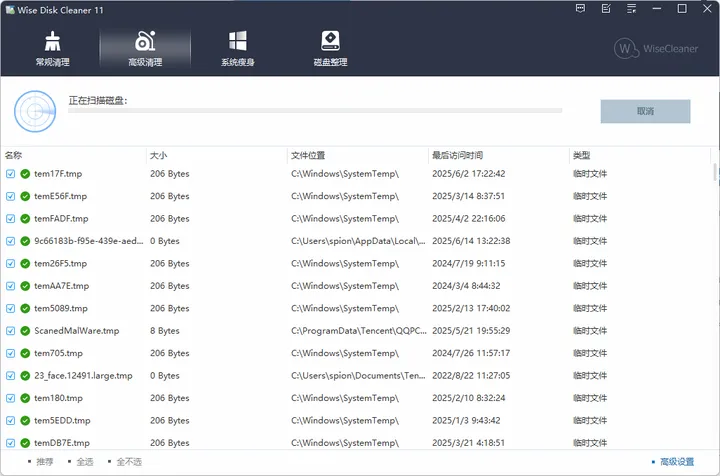Click the Wise Disk Cleaner app icon
This screenshot has width=720, height=476.
point(10,10)
